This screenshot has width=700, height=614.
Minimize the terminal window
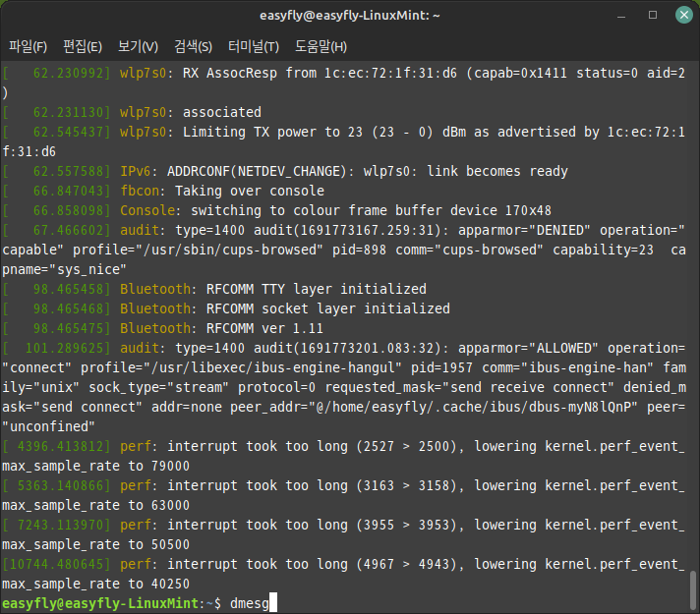coord(621,16)
